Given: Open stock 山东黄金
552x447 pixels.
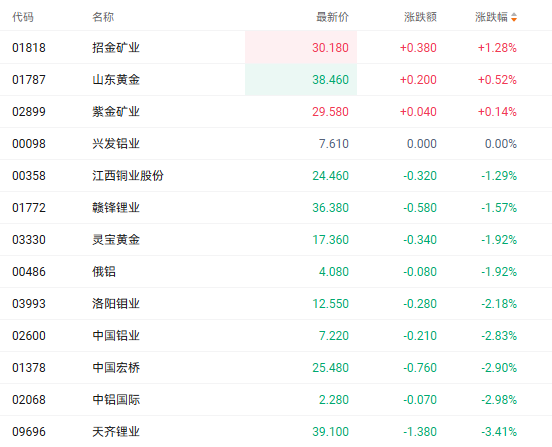Looking at the screenshot, I should (x=116, y=80).
